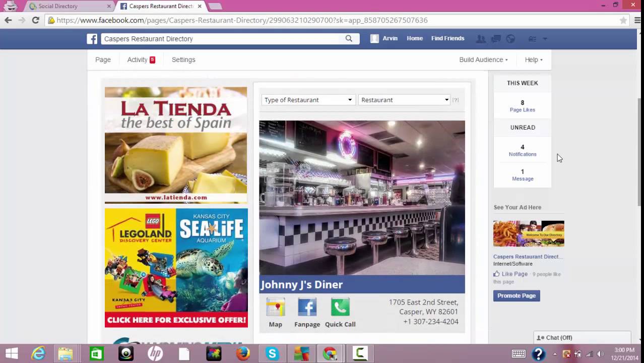Click the search magnifier icon in Facebook bar
The width and height of the screenshot is (644, 363).
349,38
